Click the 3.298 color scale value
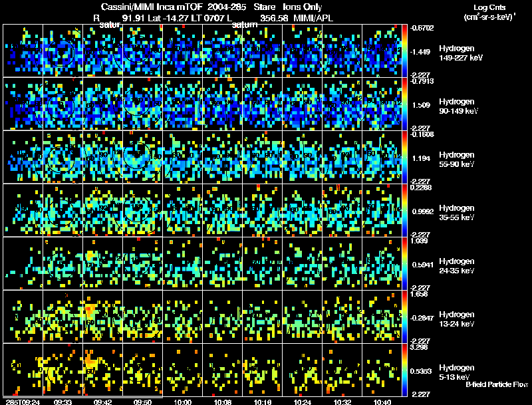This screenshot has width=532, height=405. point(419,347)
